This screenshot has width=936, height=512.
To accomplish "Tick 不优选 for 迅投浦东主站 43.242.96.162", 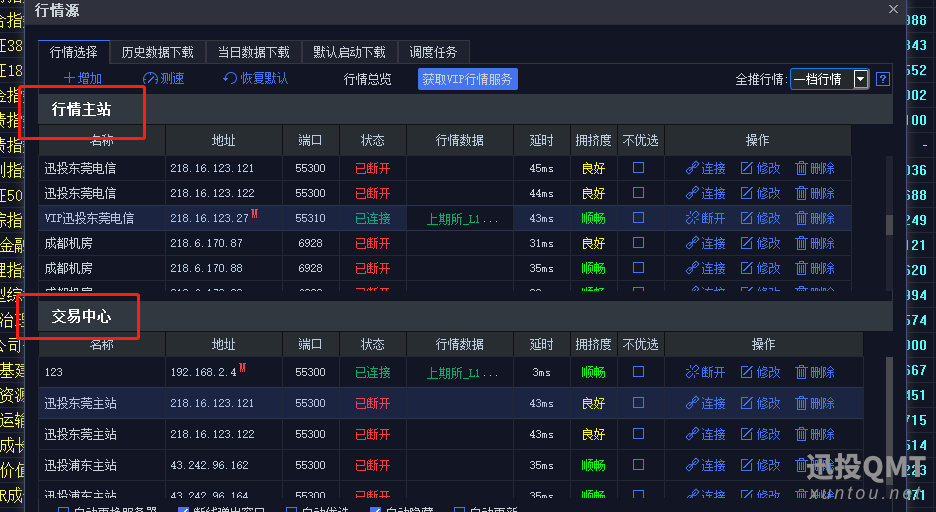I will (x=638, y=465).
